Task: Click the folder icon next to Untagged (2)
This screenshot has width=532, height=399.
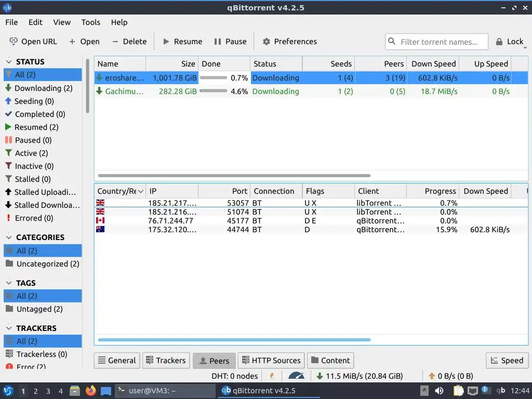Action: [x=9, y=309]
